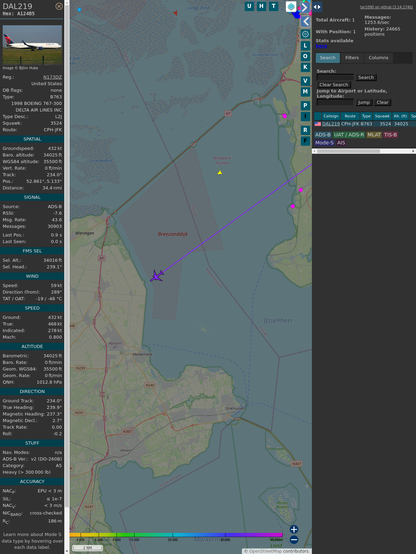This screenshot has height=554, width=416.
Task: Toggle the K map button
Action: (305, 67)
